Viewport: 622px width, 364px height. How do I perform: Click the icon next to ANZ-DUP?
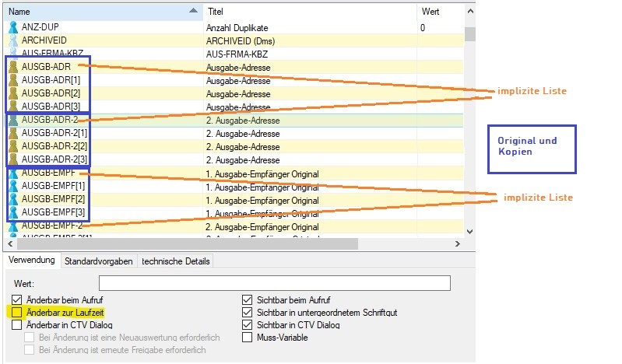[12, 27]
